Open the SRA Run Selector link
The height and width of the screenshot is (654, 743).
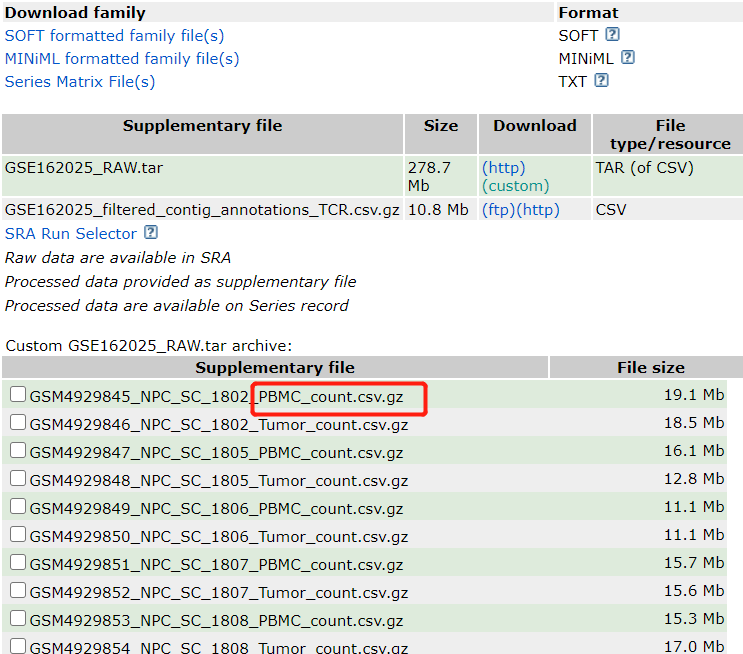(x=71, y=233)
